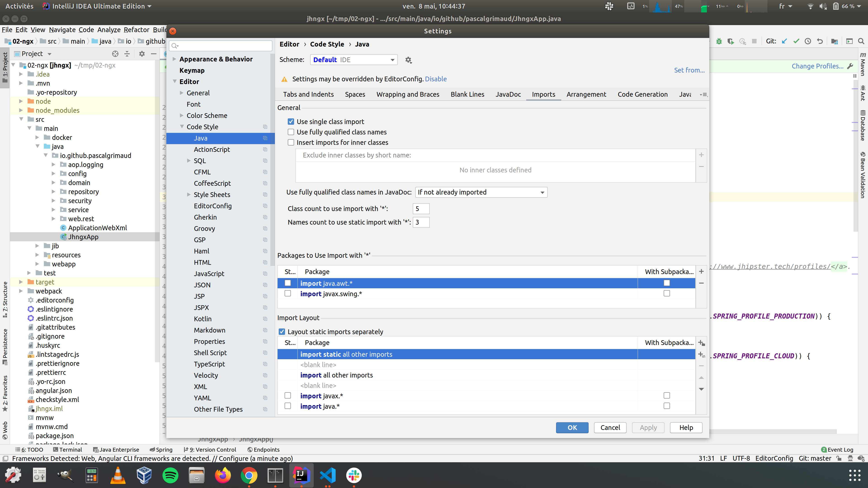
Task: Expand the Appearance & Behavior section
Action: tap(175, 59)
